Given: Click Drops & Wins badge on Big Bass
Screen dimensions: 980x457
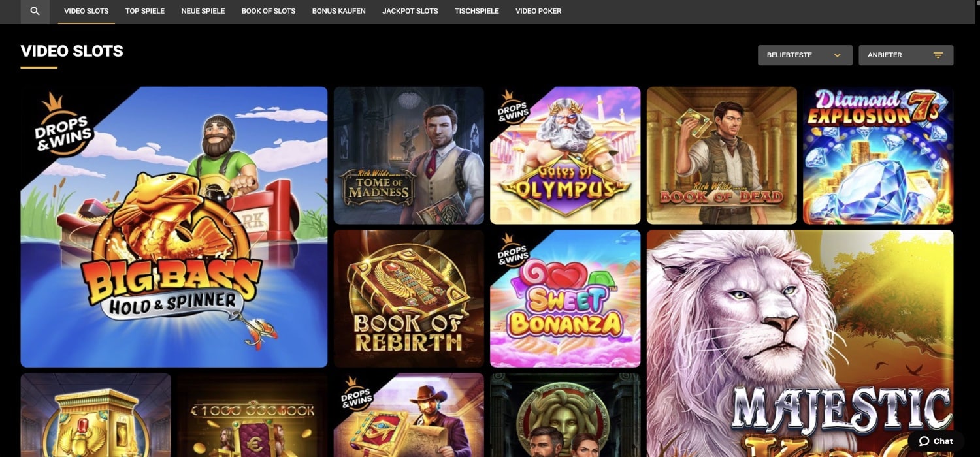Looking at the screenshot, I should [x=62, y=130].
